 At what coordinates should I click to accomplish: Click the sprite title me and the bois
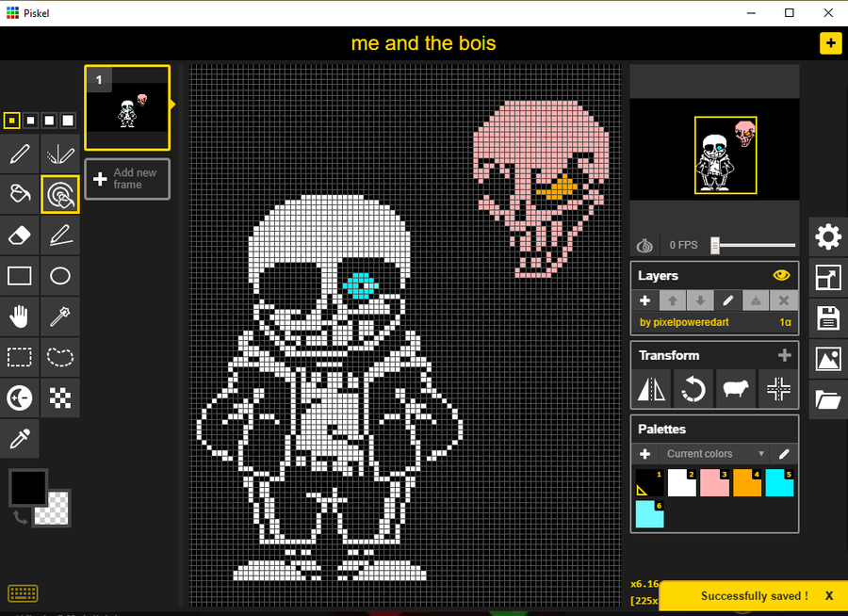[423, 43]
